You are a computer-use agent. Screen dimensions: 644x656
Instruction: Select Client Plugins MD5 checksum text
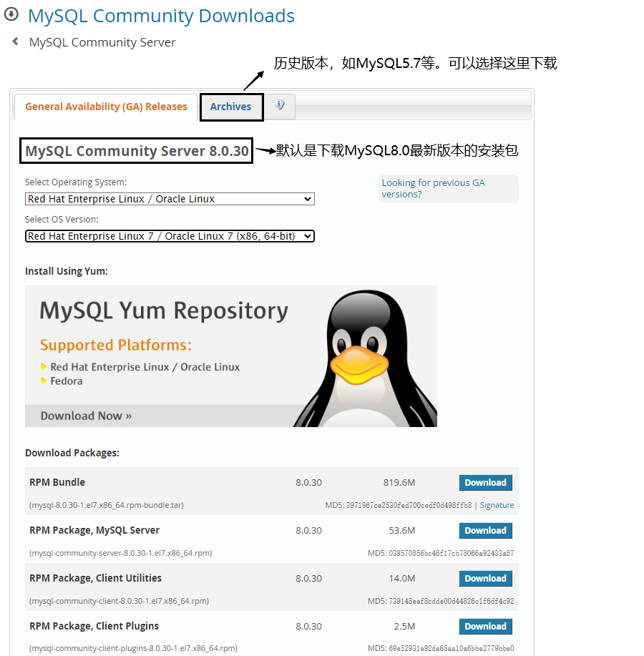(441, 648)
